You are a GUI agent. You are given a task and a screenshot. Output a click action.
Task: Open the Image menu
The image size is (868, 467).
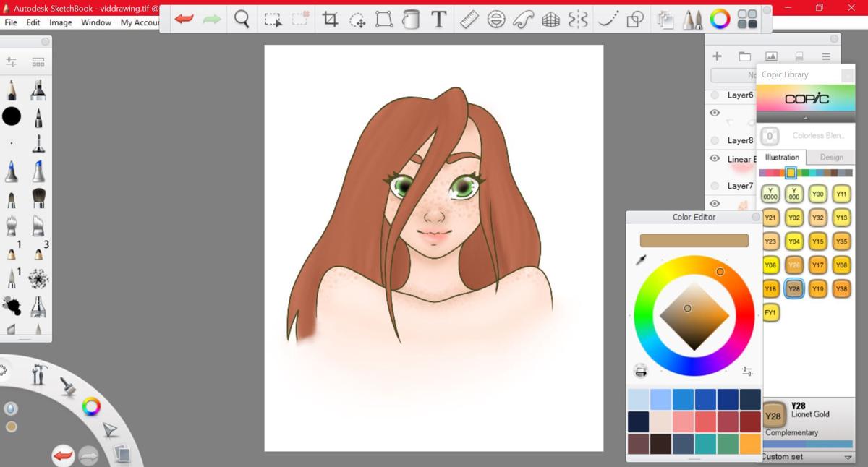[x=60, y=22]
